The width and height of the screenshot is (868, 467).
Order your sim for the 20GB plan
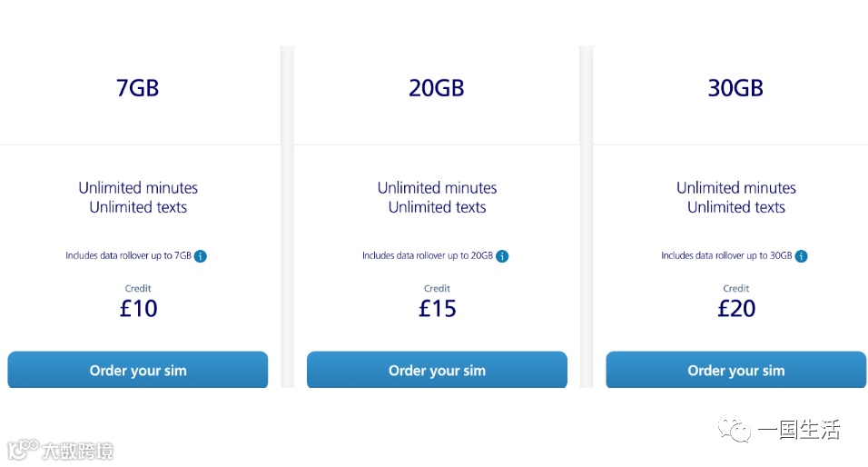[437, 370]
